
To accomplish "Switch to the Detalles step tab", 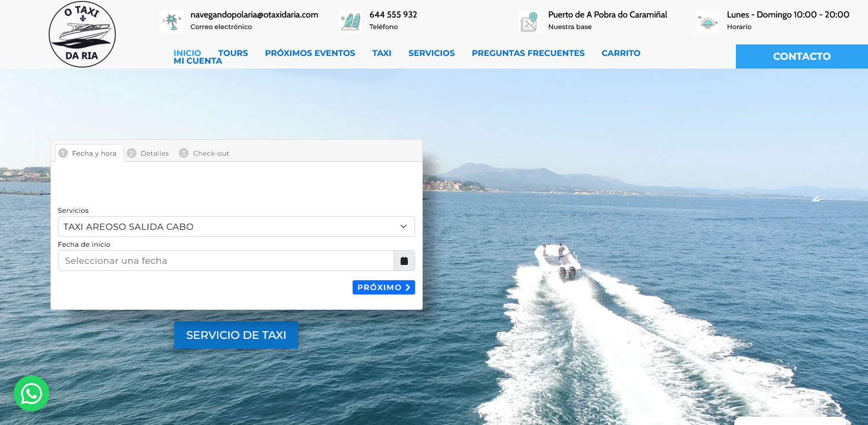I will coord(148,154).
